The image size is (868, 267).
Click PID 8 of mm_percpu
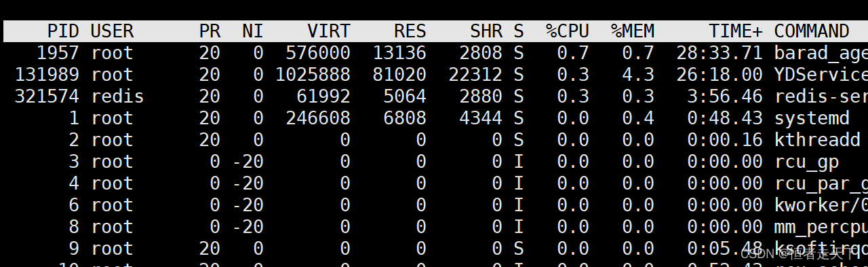point(74,227)
